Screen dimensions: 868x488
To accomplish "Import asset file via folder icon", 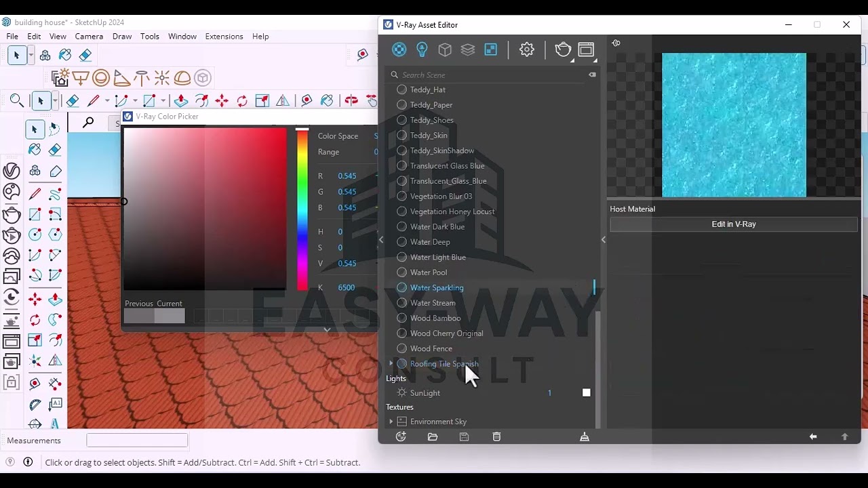I will tap(433, 436).
